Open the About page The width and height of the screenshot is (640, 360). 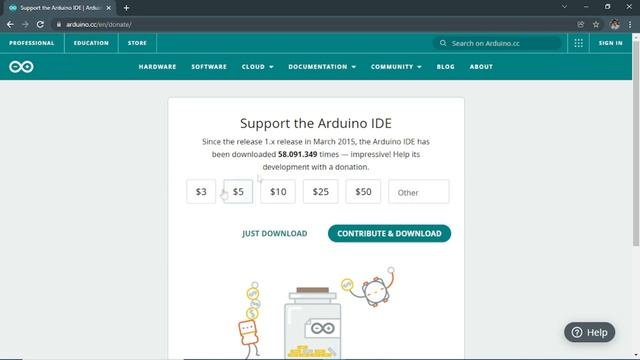click(x=481, y=67)
